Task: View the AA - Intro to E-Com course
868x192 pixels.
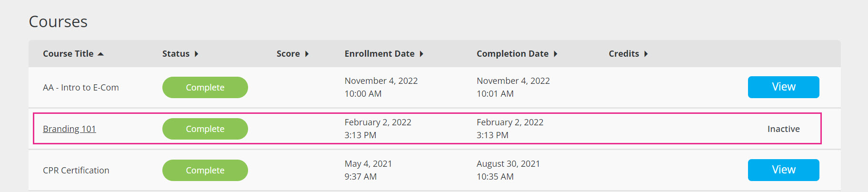Action: [x=783, y=87]
